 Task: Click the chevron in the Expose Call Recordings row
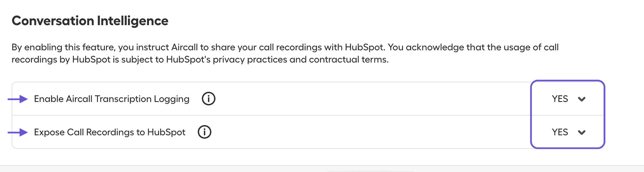click(582, 132)
